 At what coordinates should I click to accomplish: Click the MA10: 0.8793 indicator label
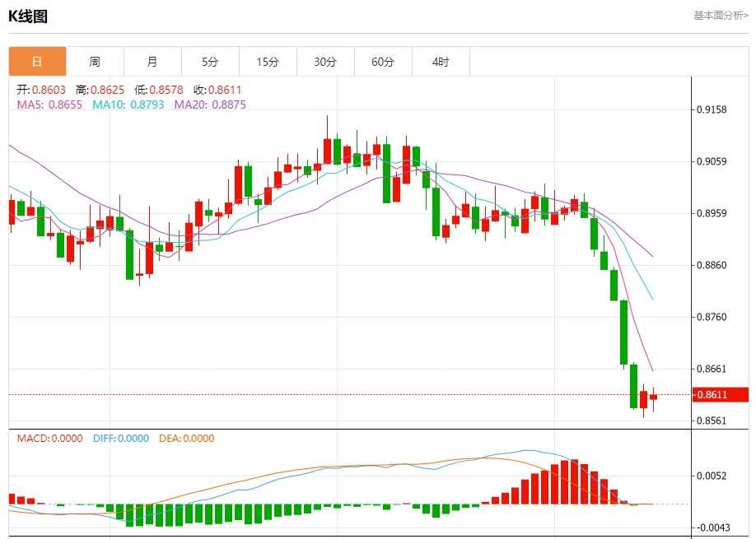128,105
